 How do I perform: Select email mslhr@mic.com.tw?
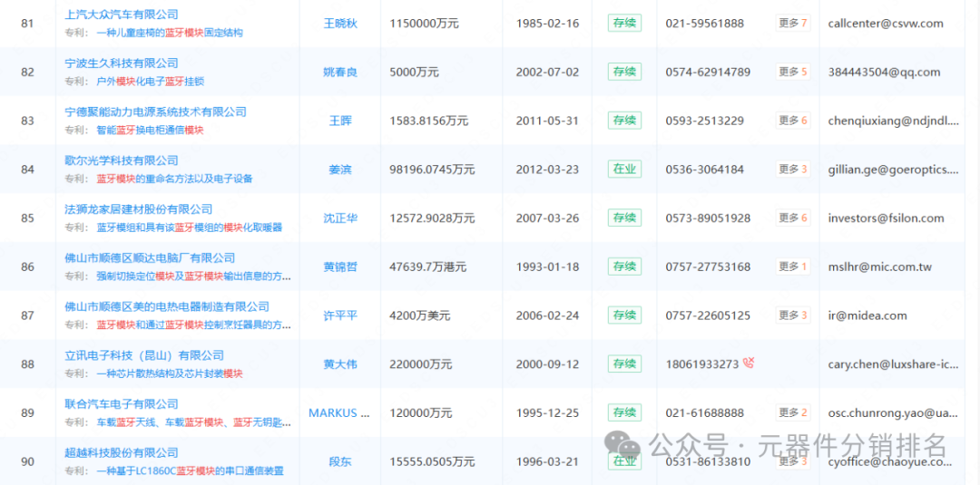879,267
